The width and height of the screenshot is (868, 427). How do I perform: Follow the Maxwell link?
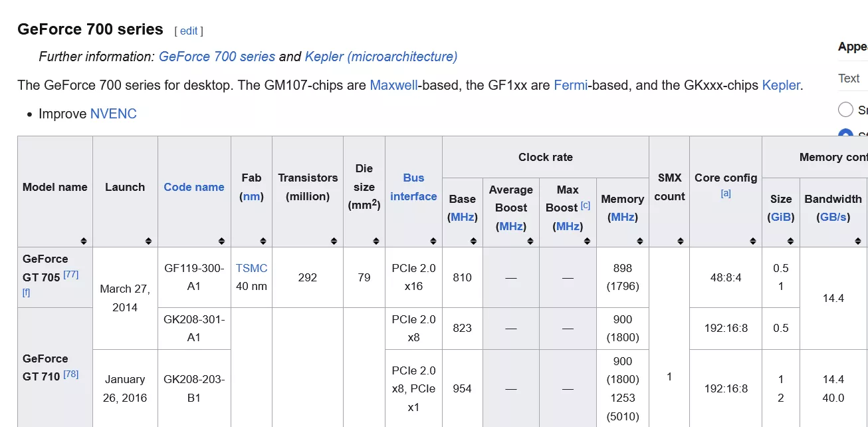[x=393, y=85]
